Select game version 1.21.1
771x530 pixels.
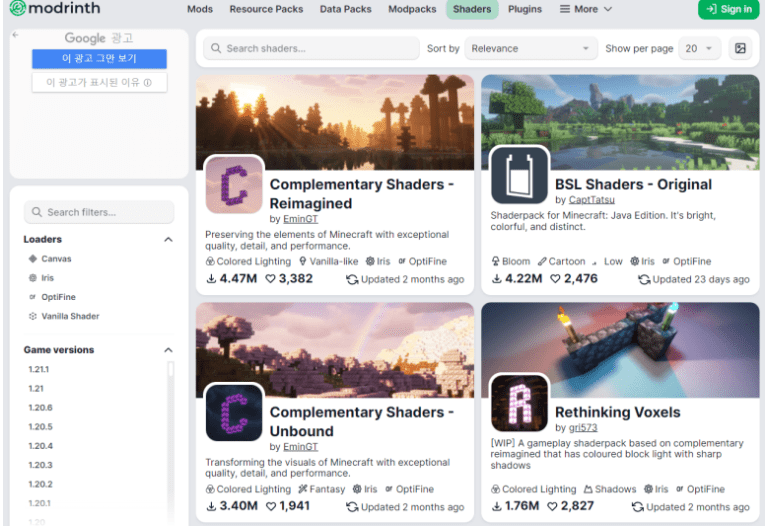pos(39,369)
